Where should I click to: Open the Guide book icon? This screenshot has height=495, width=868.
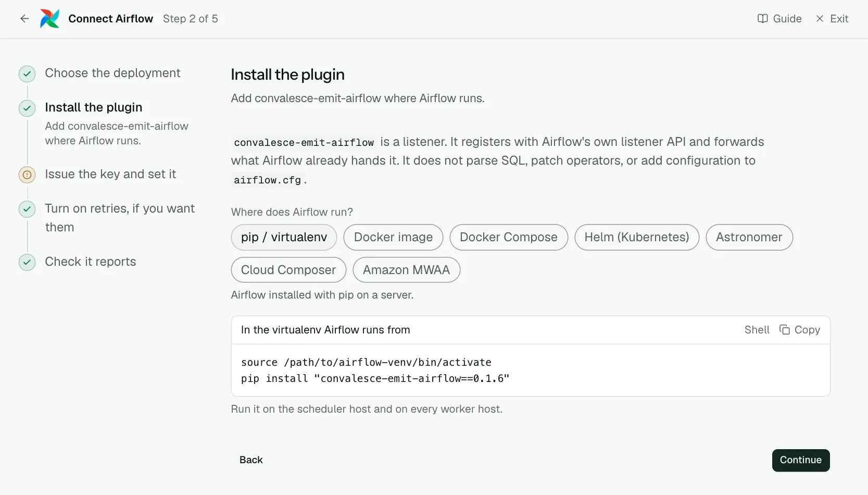coord(762,19)
